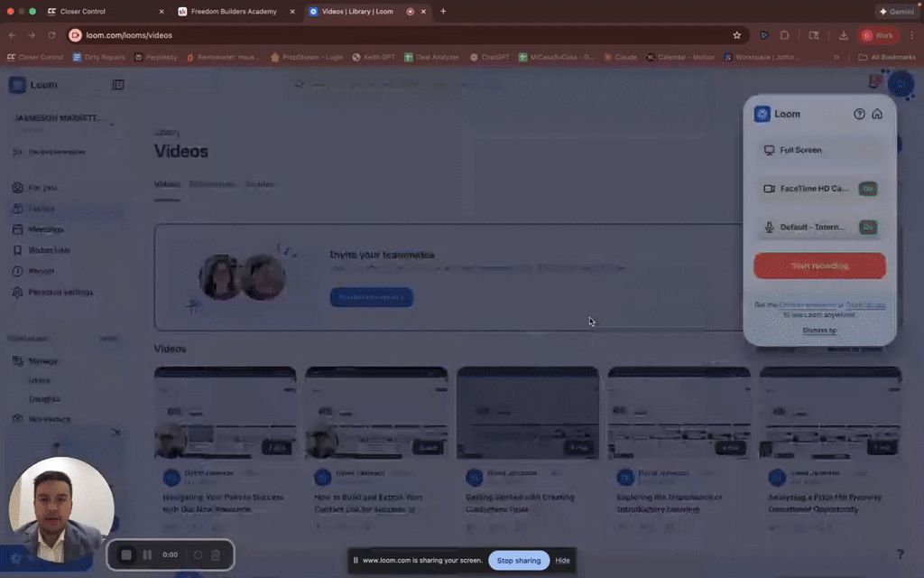The height and width of the screenshot is (578, 924).
Task: Open home in Loom recorder popup
Action: 877,114
